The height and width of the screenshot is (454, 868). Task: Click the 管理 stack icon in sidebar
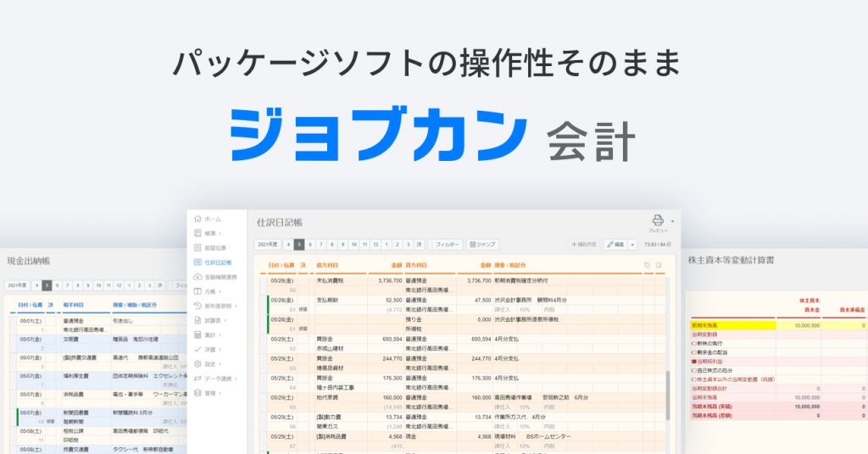198,393
